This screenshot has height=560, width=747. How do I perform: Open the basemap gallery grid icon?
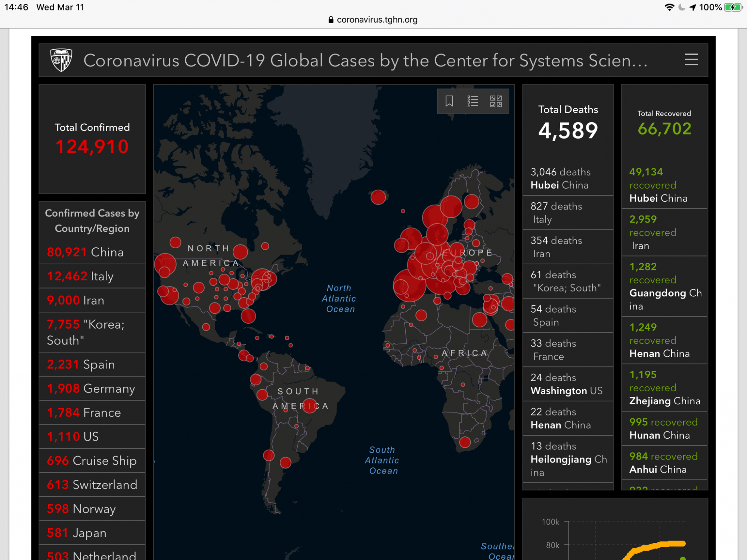496,101
